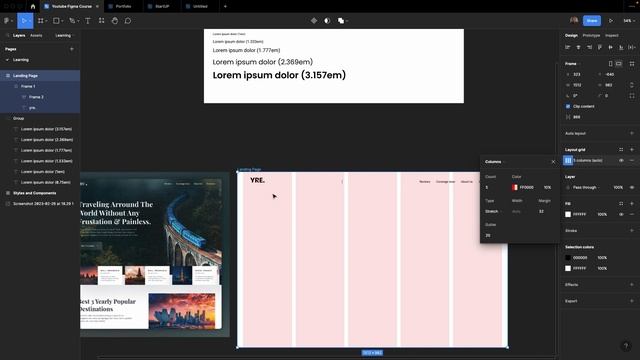Add Auto layout
The height and width of the screenshot is (360, 640).
tap(632, 133)
